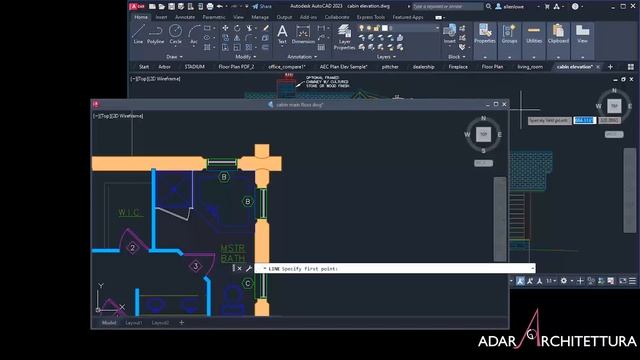Add new drawing tab with plus button
Screen dimensions: 640x360
point(611,67)
